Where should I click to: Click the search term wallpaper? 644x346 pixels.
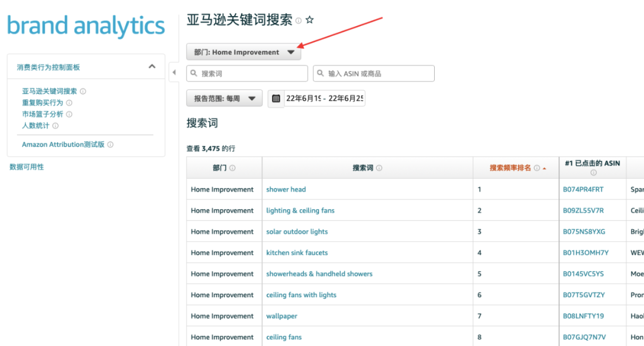[x=281, y=316]
